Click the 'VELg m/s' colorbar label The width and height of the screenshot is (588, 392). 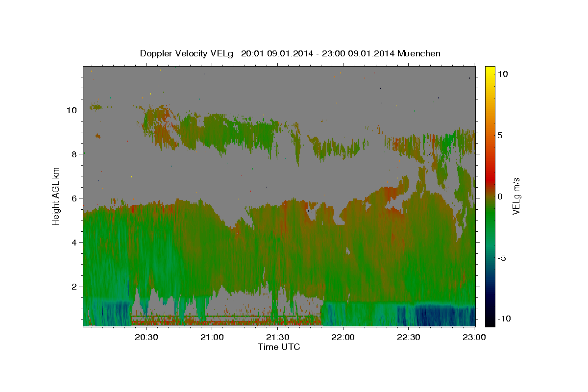click(516, 196)
